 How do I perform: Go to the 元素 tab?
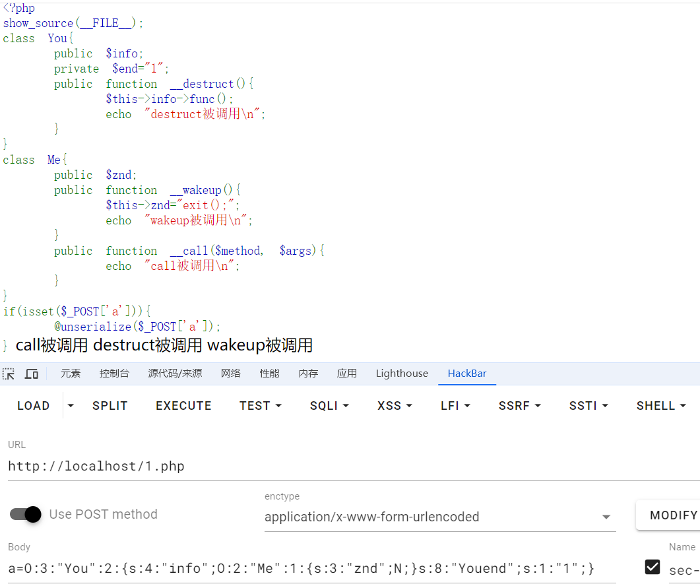point(71,374)
